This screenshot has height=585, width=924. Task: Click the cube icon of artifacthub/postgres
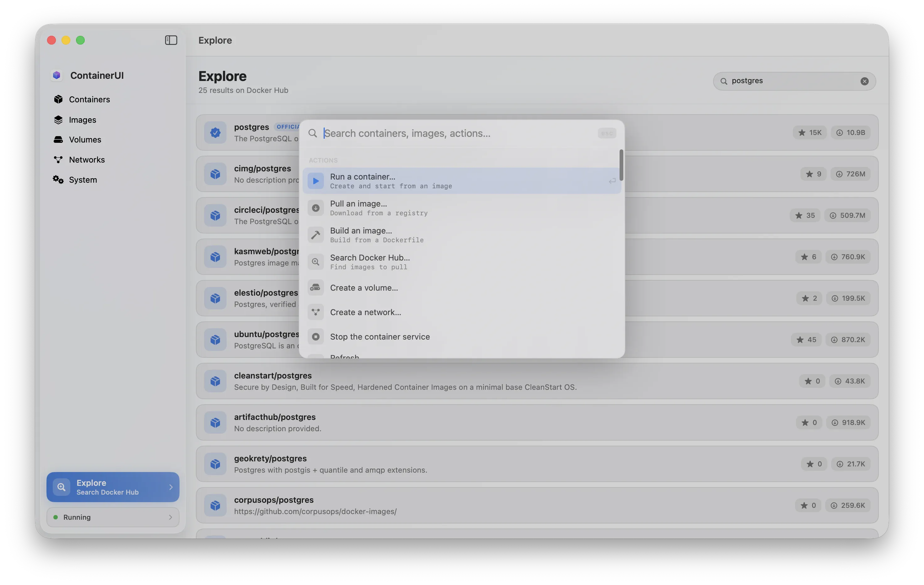(215, 422)
